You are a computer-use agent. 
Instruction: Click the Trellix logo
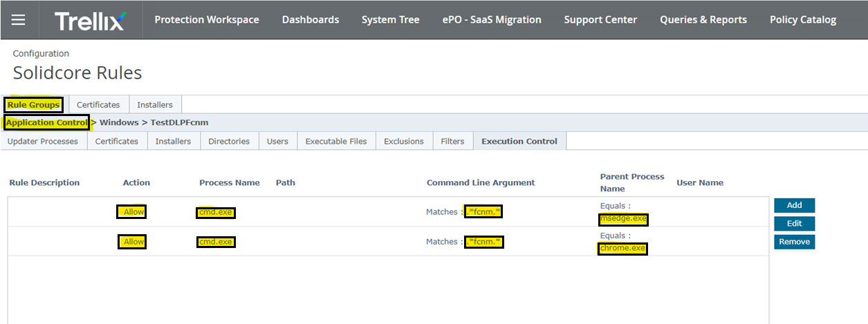91,20
